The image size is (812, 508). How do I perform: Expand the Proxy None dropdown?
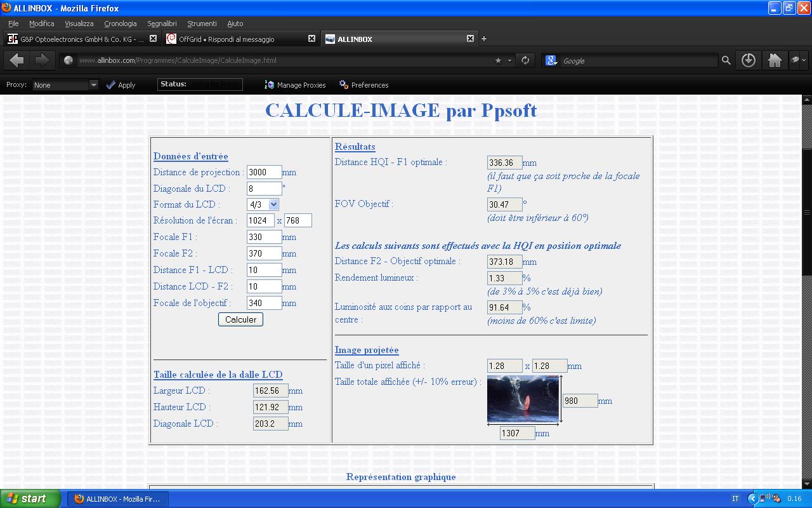[x=65, y=84]
